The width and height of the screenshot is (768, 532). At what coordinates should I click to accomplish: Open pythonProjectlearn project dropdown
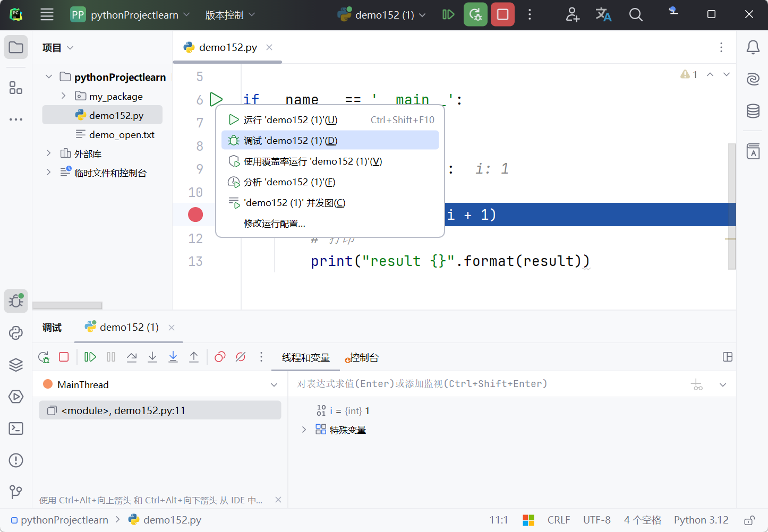coord(130,15)
